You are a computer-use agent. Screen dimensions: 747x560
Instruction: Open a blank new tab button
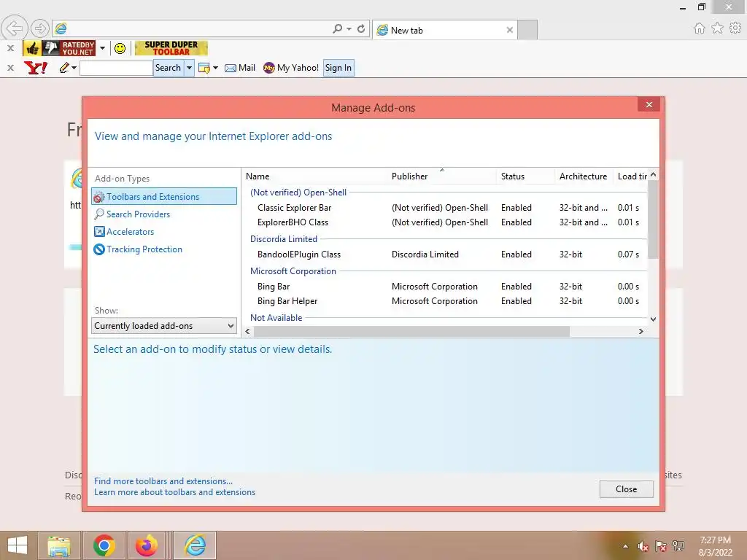(527, 30)
